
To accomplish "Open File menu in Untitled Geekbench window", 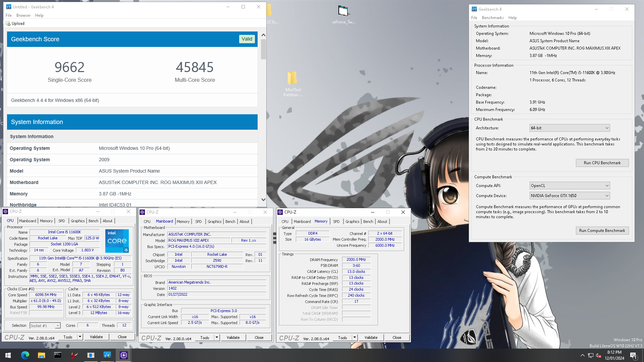I will 9,15.
